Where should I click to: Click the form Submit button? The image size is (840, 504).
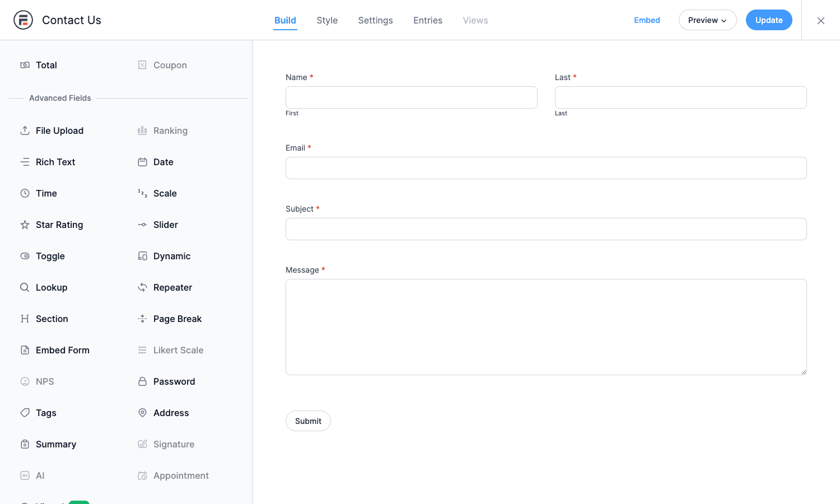(308, 421)
